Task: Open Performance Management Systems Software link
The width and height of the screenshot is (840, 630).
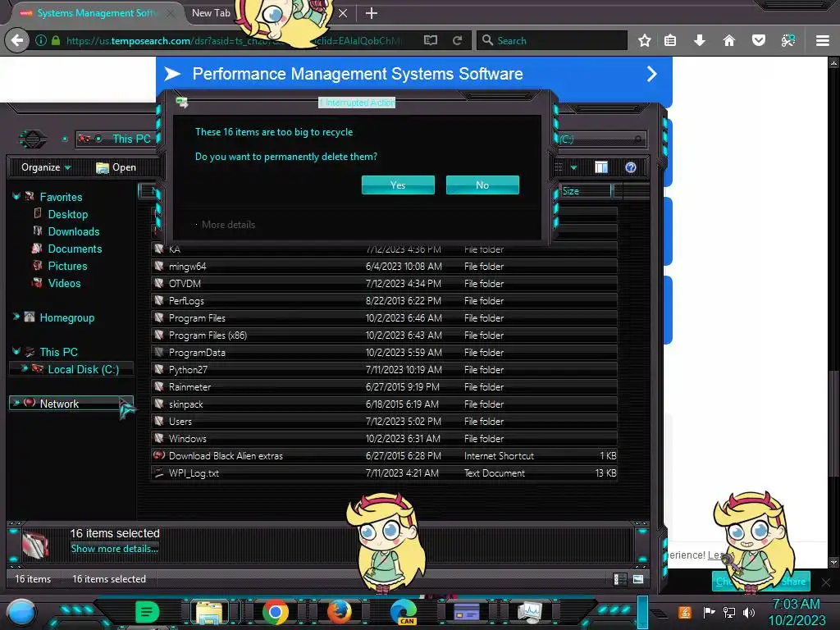Action: [x=358, y=74]
